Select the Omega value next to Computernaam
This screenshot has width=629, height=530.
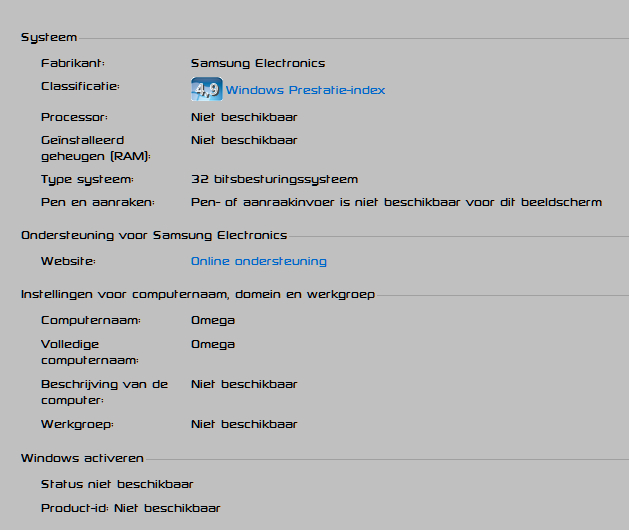point(213,321)
